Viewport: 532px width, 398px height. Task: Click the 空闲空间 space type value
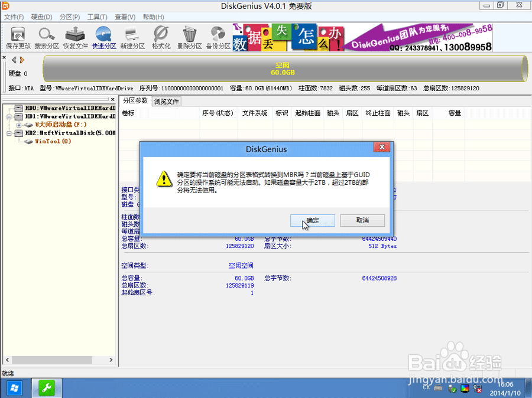[x=241, y=266]
